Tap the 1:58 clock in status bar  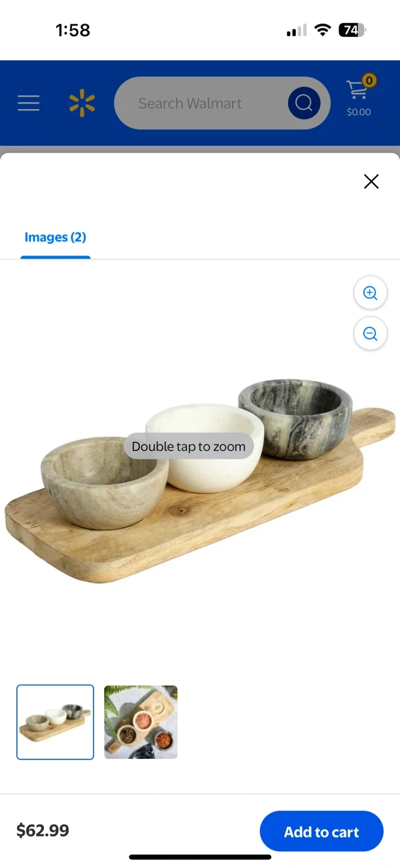click(73, 30)
